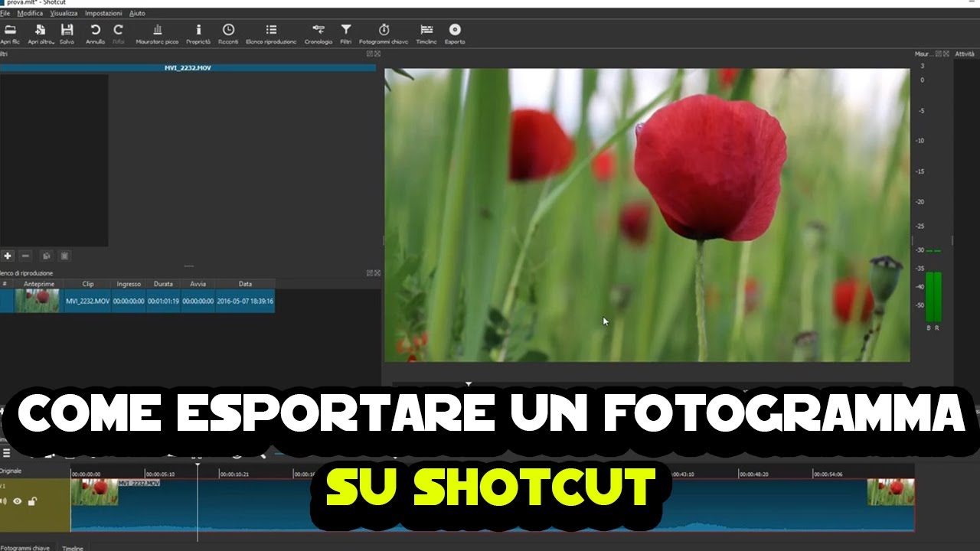Click the Originale track header label

11,471
